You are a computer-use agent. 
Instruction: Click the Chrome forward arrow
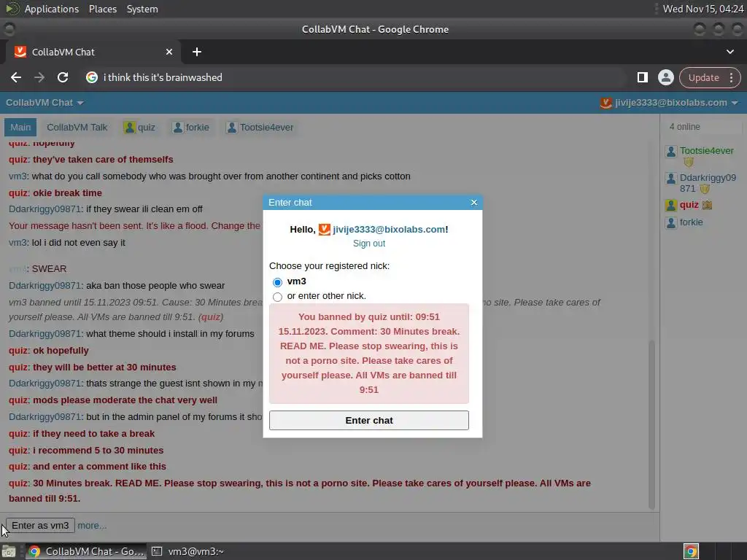point(39,77)
